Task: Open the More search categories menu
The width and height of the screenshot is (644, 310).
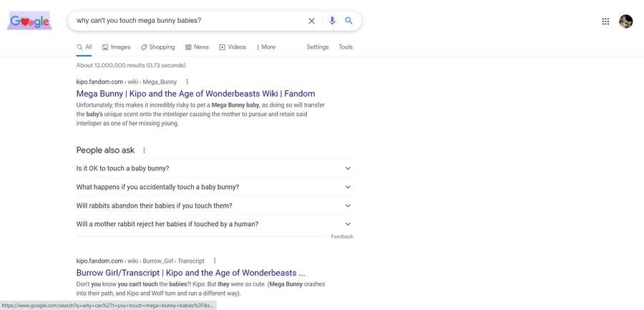Action: tap(265, 47)
